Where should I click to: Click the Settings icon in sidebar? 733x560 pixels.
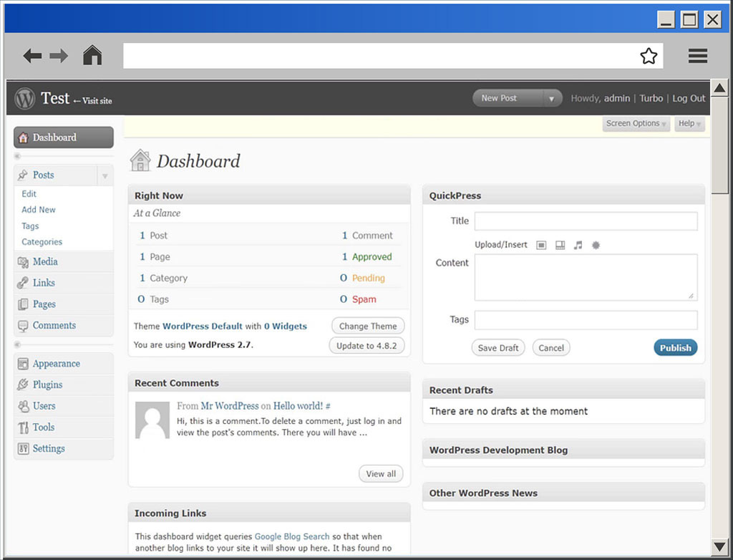click(x=23, y=449)
